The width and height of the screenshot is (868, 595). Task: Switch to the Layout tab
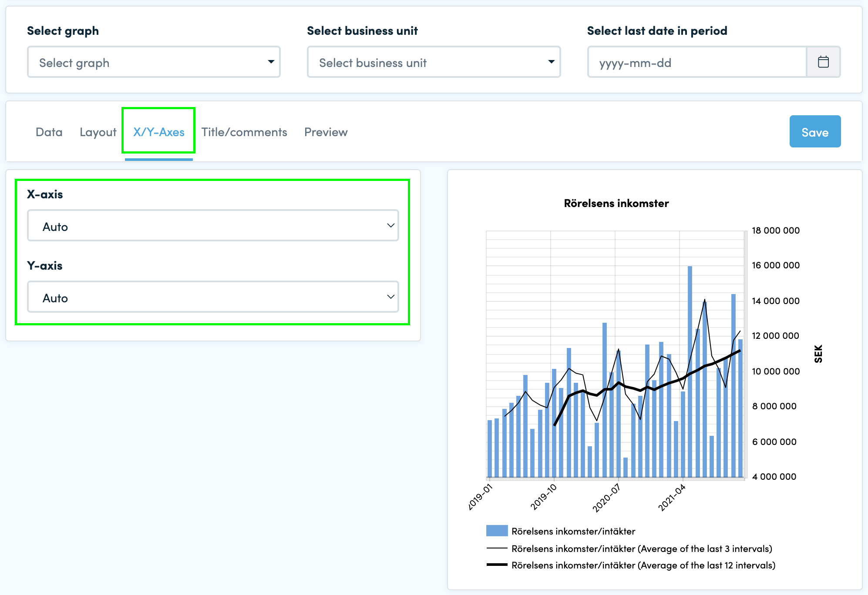(x=98, y=132)
